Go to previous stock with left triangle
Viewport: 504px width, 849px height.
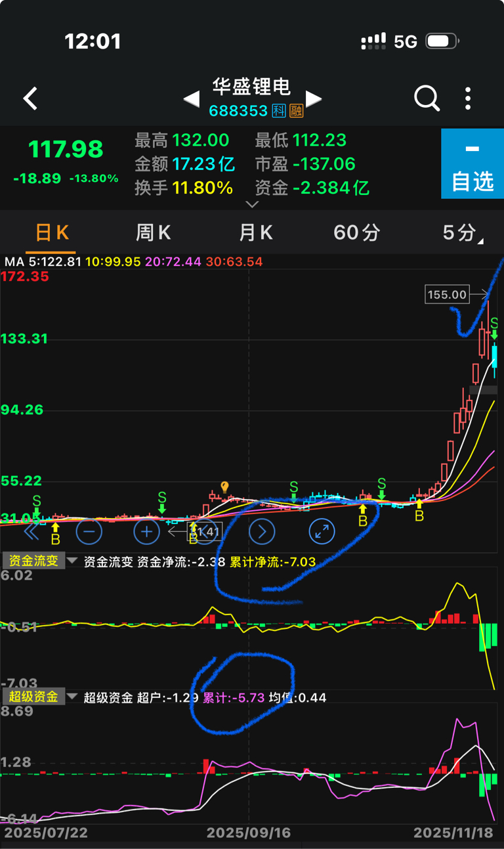coord(191,99)
